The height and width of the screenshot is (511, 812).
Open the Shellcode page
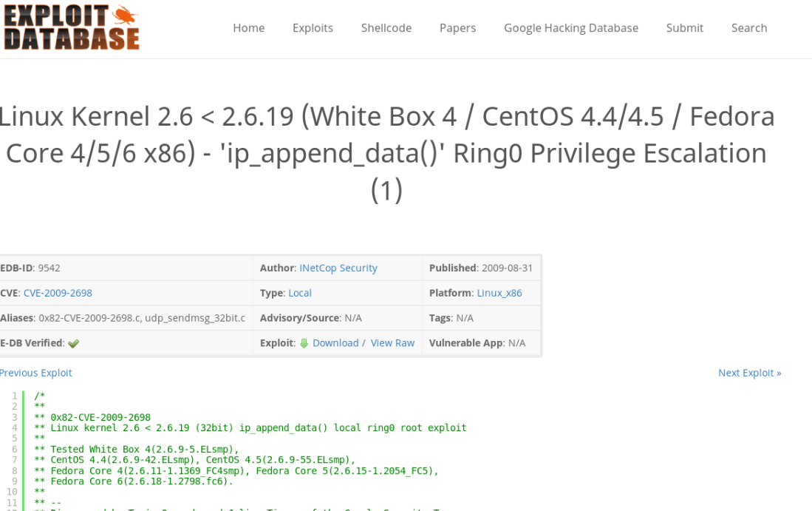pyautogui.click(x=386, y=28)
